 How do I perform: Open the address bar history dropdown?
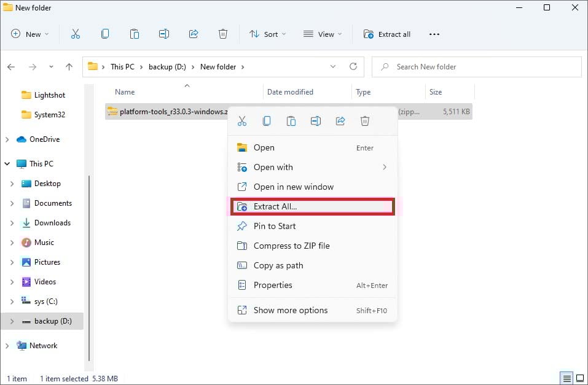[x=332, y=67]
